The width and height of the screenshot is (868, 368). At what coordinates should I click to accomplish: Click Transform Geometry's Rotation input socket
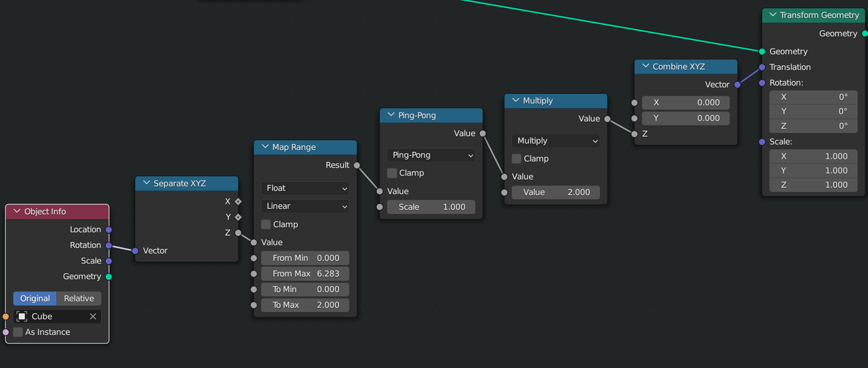pos(762,83)
